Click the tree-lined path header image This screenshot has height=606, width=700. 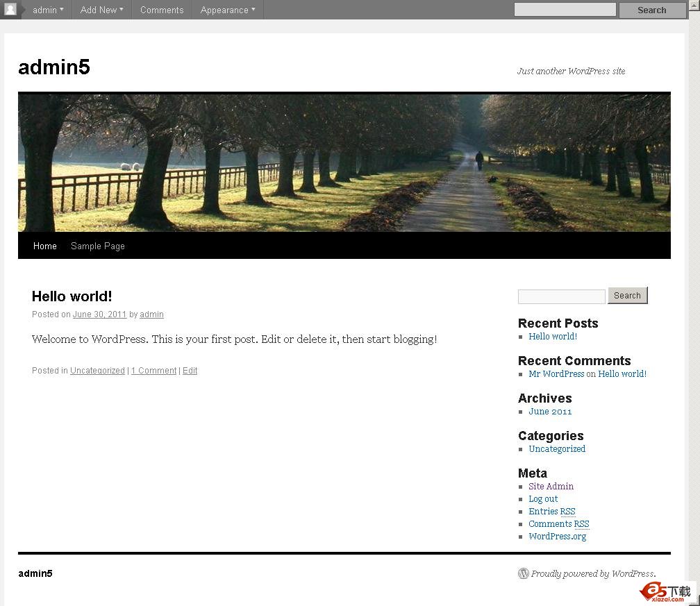tap(344, 162)
